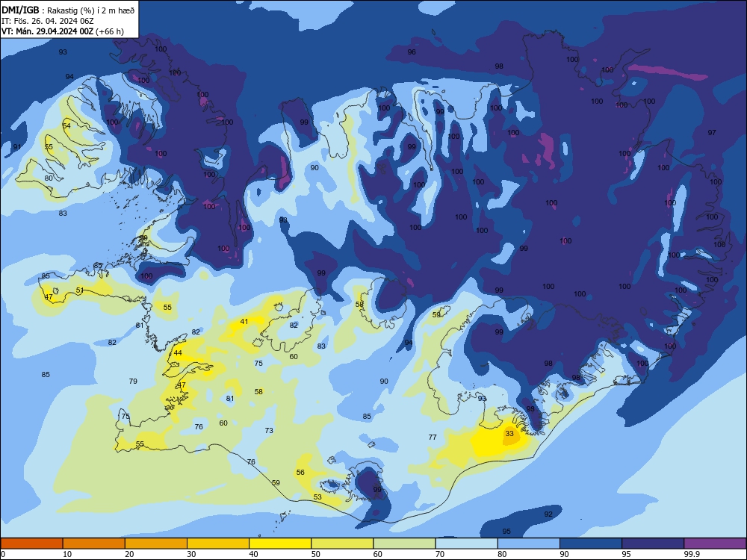
Task: Click the 60–70 light green legend swatch
Action: coord(404,544)
